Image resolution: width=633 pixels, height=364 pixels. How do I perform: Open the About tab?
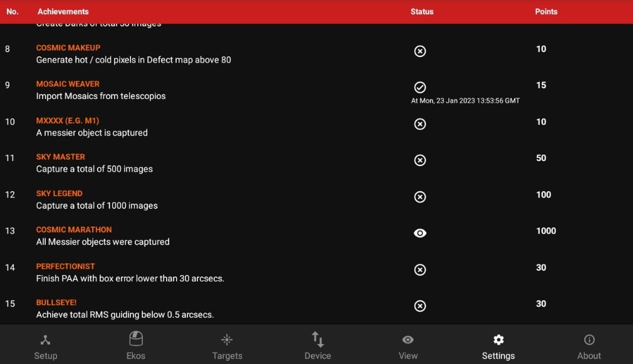click(x=589, y=346)
